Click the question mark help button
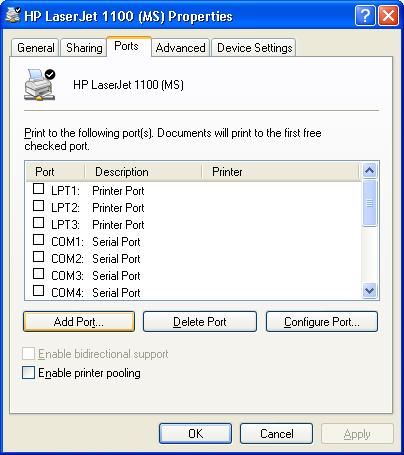This screenshot has width=404, height=455. [x=365, y=15]
